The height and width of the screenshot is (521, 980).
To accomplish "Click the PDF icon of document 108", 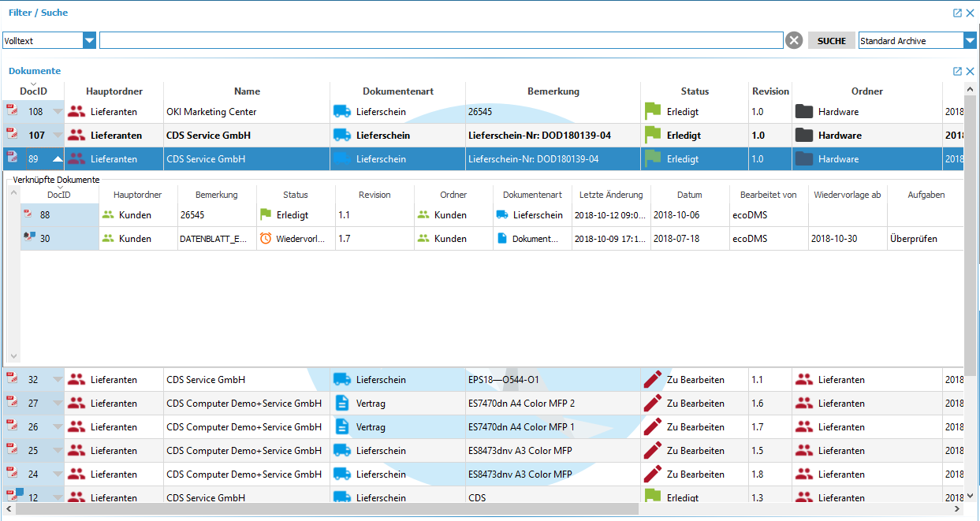I will (x=12, y=110).
